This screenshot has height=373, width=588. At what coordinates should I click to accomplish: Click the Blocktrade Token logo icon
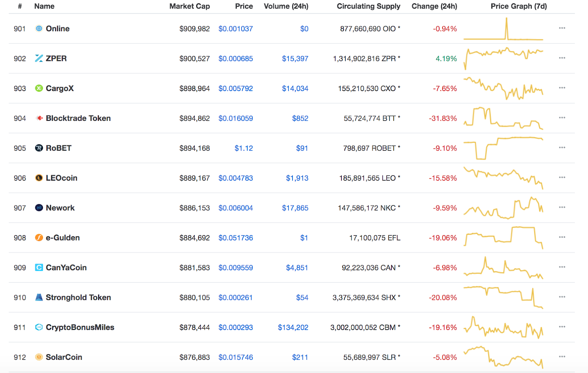click(39, 118)
